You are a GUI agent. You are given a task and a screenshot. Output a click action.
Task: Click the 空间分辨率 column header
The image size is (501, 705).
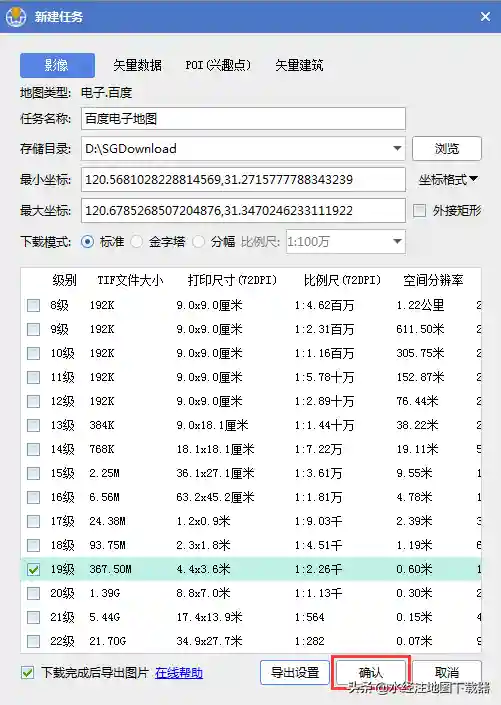pyautogui.click(x=433, y=281)
